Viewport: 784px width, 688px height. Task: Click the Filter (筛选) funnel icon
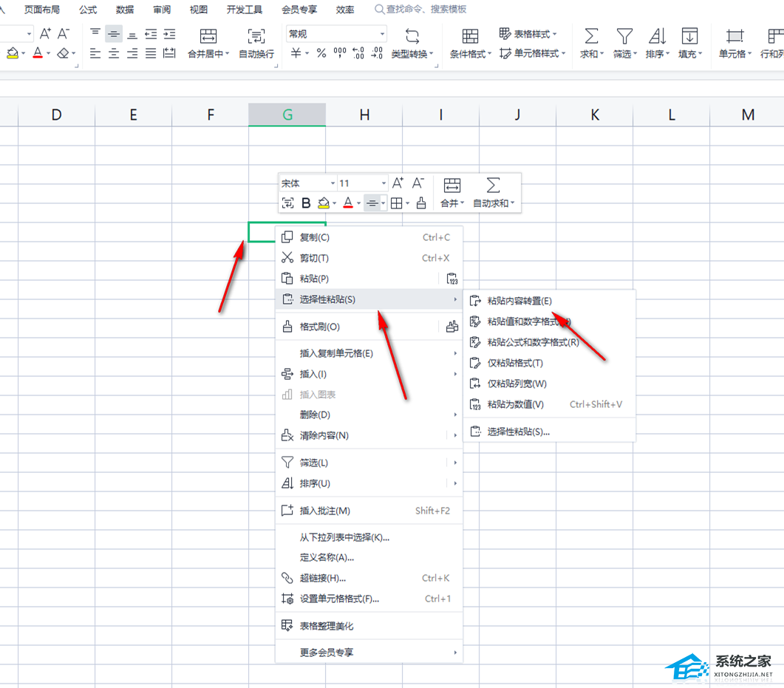[x=624, y=36]
